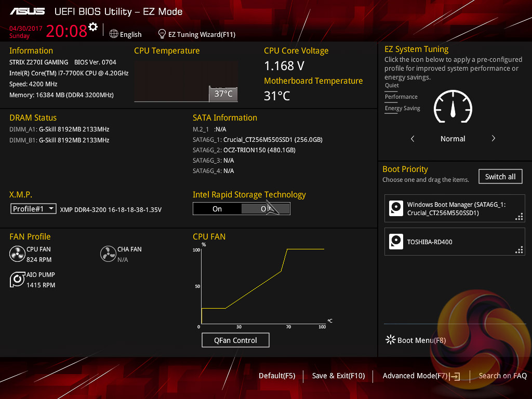The height and width of the screenshot is (399, 532).
Task: Click the globe language icon
Action: point(114,34)
